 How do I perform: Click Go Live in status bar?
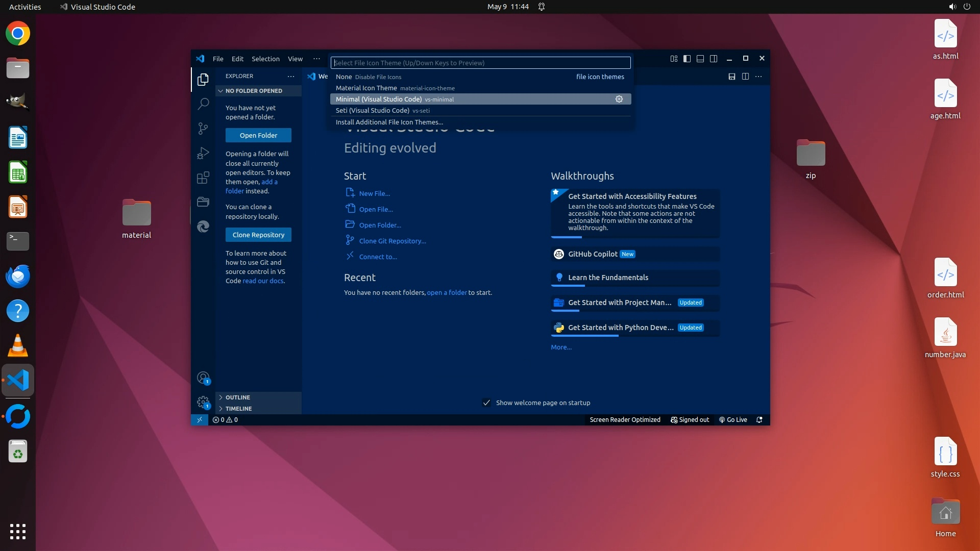(733, 420)
